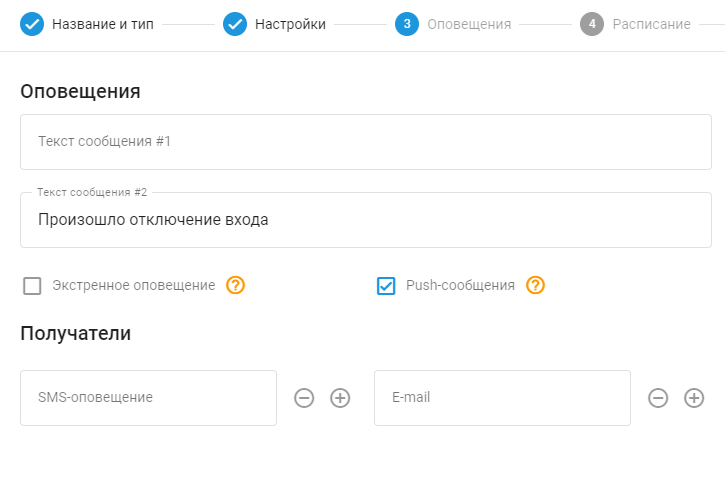Screen dimensions: 725x490
Task: Click the checkmark icon for Настройки step
Action: point(235,24)
